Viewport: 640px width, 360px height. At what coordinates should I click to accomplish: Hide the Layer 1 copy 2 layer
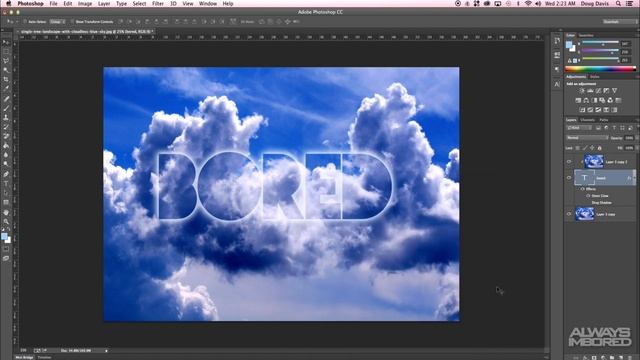569,162
